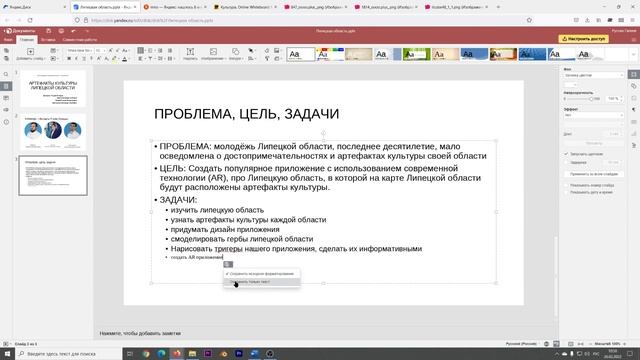Switch to the Совместная работа tab

click(80, 40)
